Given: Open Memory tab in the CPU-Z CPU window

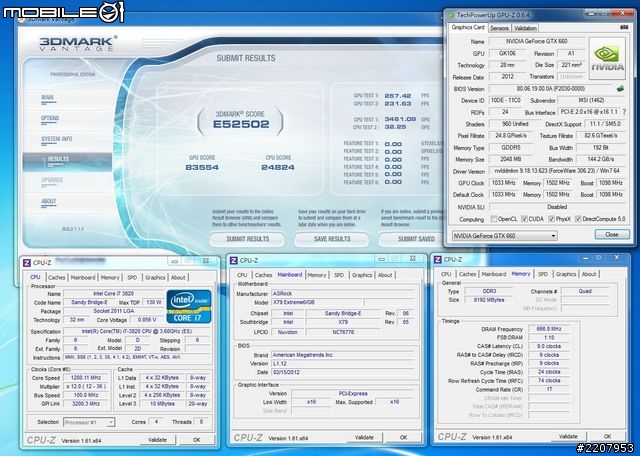Looking at the screenshot, I should (x=110, y=277).
